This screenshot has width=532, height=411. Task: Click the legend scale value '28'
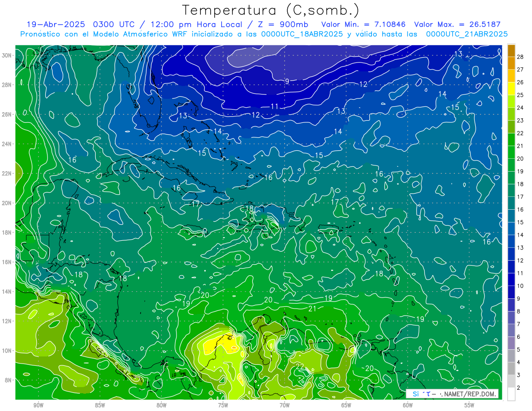520,57
